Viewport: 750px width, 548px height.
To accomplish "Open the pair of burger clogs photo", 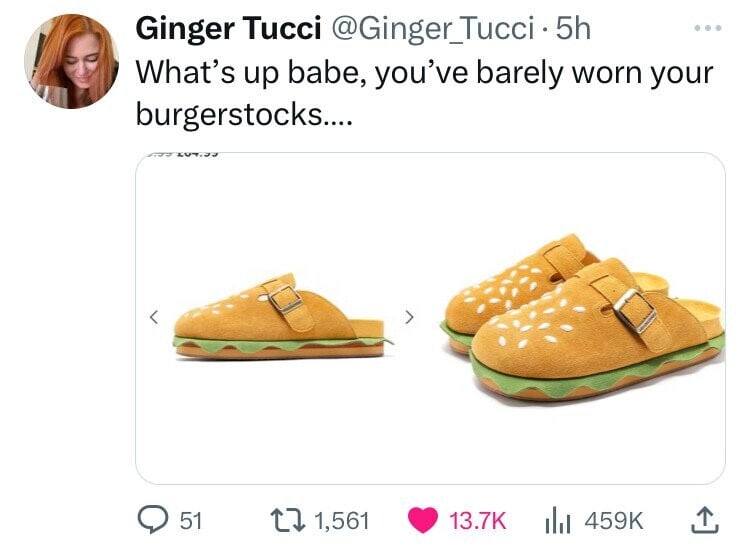I will pyautogui.click(x=582, y=317).
